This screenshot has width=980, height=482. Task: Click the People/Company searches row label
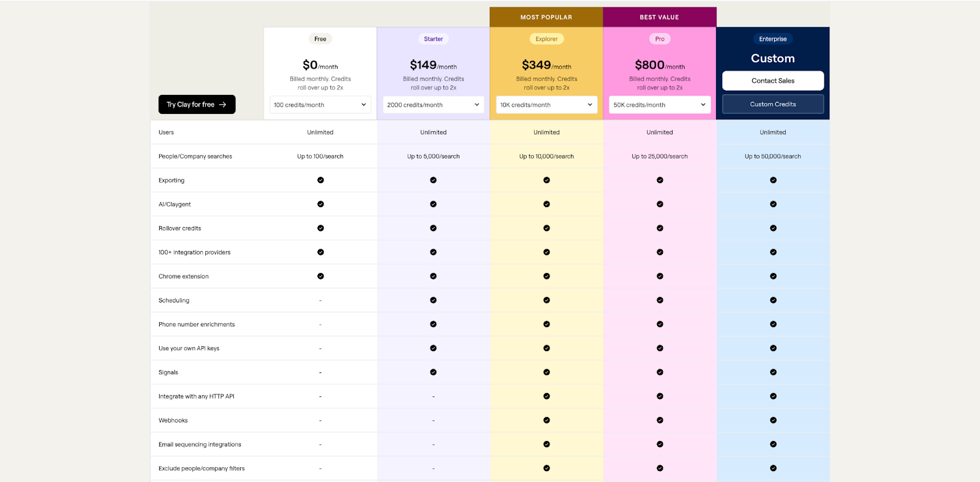point(195,156)
